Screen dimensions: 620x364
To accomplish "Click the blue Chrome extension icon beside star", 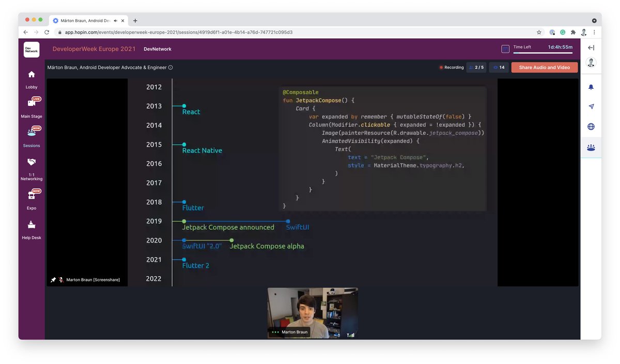I will click(x=552, y=32).
